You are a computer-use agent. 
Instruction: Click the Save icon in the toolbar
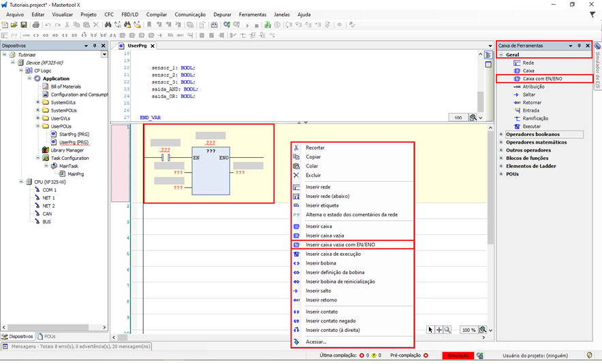pyautogui.click(x=24, y=25)
